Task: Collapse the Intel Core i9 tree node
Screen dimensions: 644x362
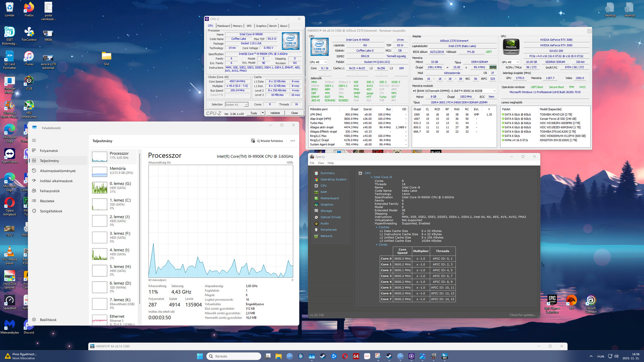Action: [372, 177]
